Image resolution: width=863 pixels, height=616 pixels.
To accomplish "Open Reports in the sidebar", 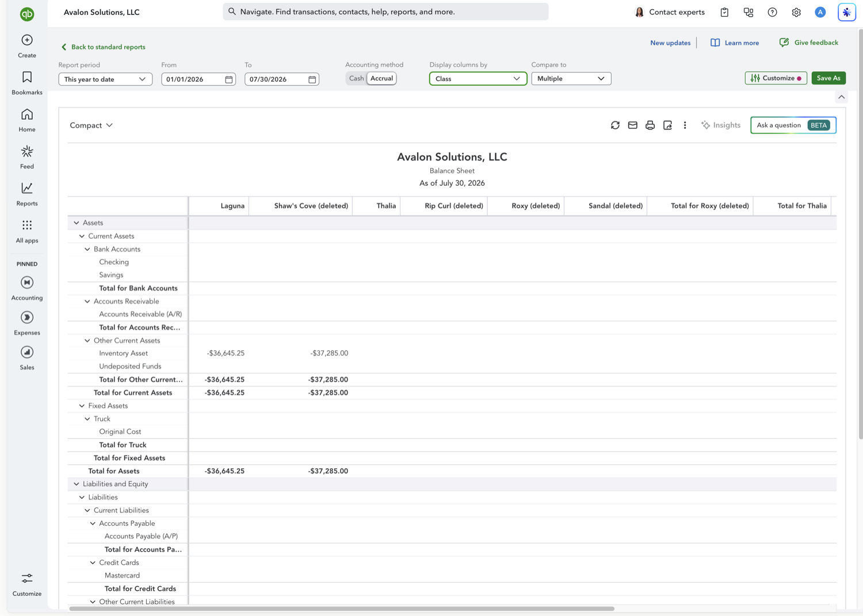I will point(27,194).
